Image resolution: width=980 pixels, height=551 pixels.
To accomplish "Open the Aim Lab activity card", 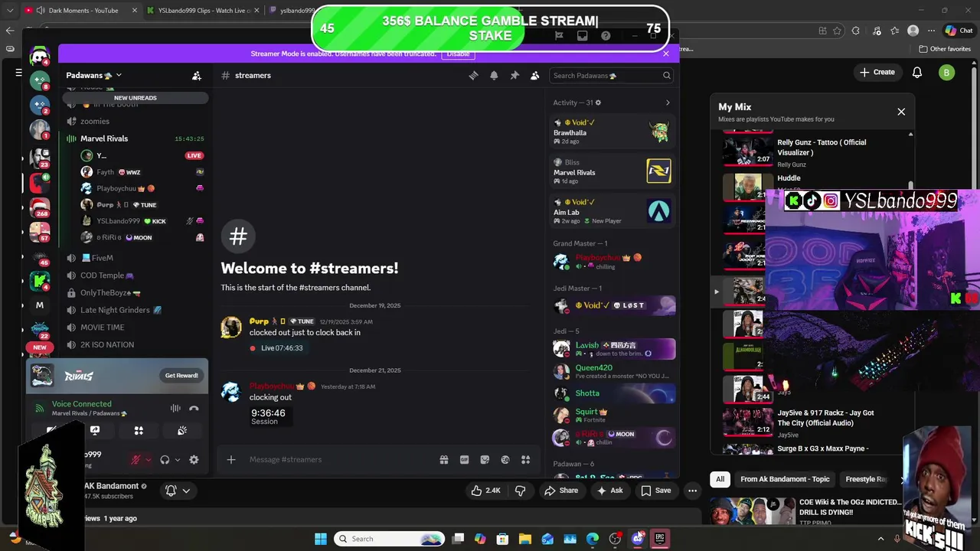I will pyautogui.click(x=612, y=211).
